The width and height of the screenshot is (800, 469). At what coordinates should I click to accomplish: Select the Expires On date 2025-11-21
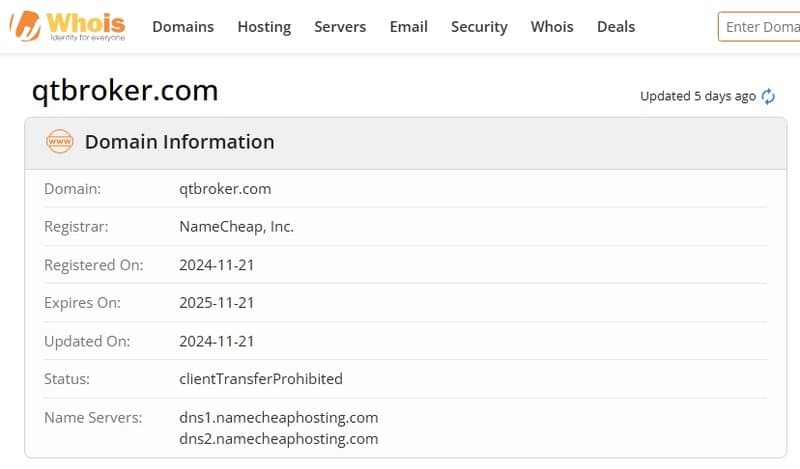216,303
